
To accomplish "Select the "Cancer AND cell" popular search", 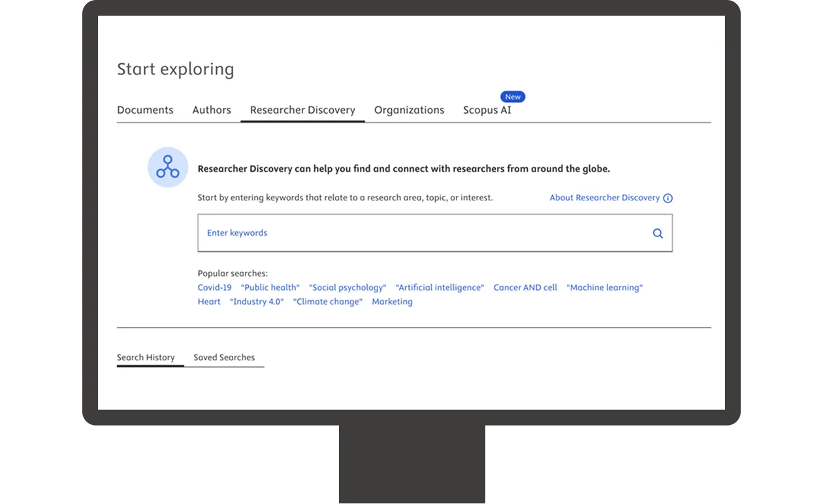I will (525, 287).
